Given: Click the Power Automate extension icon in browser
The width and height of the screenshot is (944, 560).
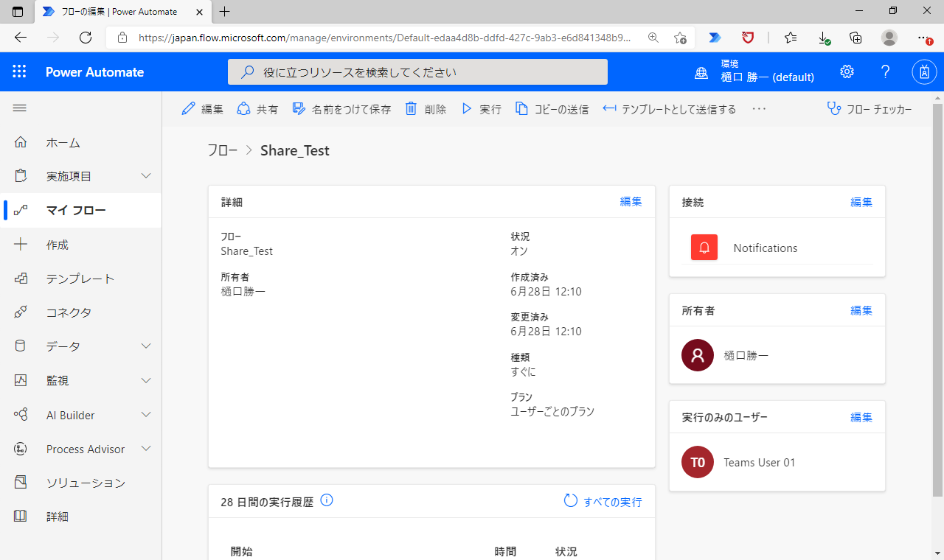Looking at the screenshot, I should pyautogui.click(x=715, y=38).
